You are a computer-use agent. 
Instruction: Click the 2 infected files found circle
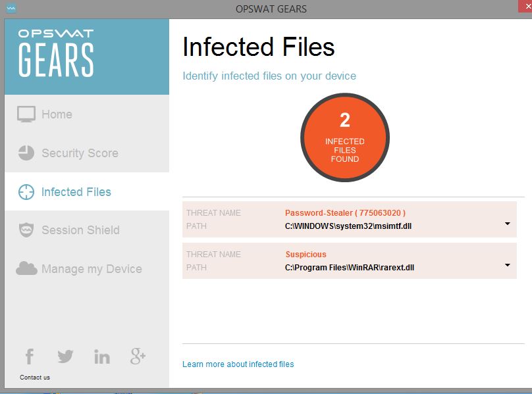pos(345,137)
